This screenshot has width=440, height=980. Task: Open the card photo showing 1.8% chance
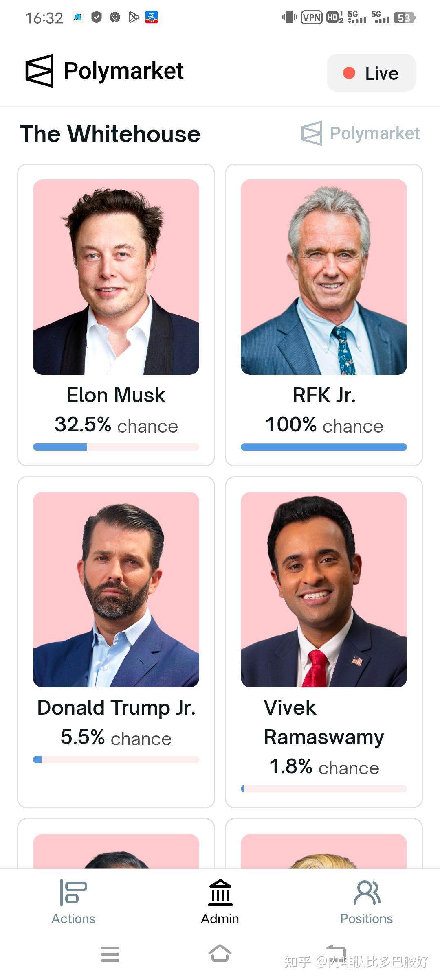[x=324, y=590]
